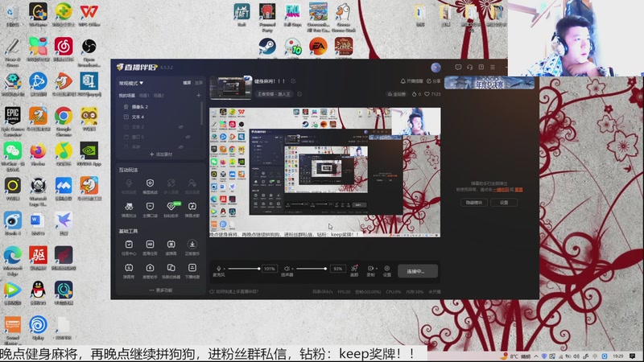644x362 pixels.
Task: Toggle visibility eye of 窗口 5 source
Action: pyautogui.click(x=188, y=137)
